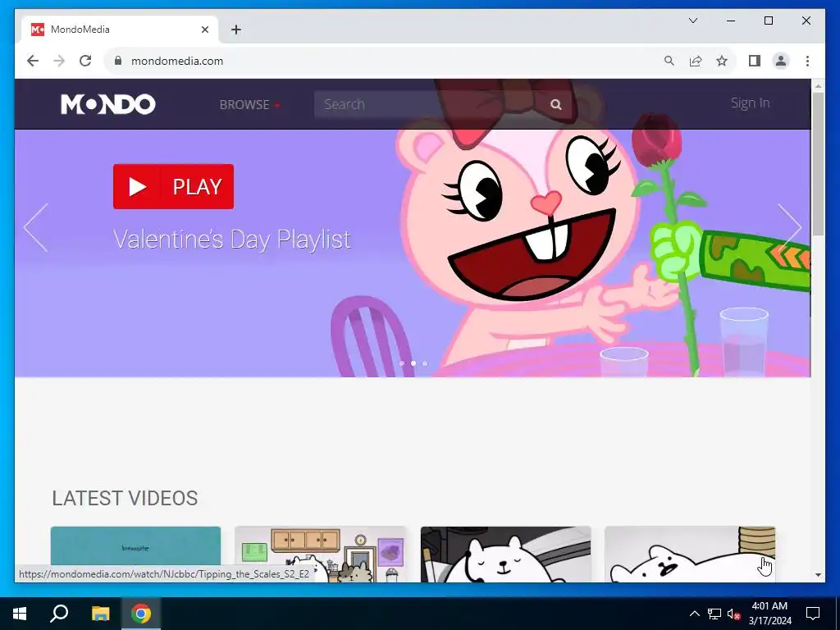Click the scrollbar down arrow
Image resolution: width=840 pixels, height=630 pixels.
pyautogui.click(x=818, y=575)
